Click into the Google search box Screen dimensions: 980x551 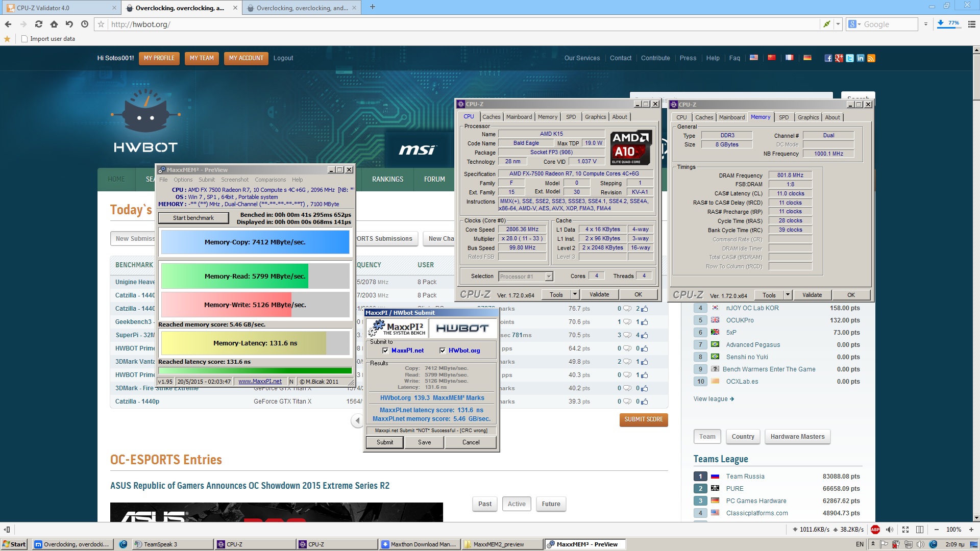pyautogui.click(x=890, y=24)
